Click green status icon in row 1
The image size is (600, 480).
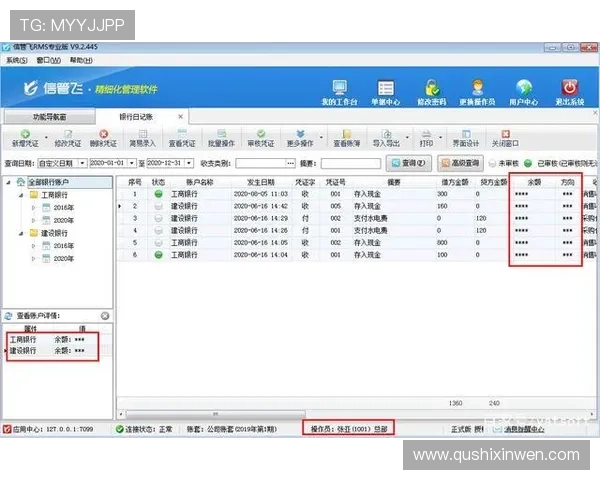(x=158, y=194)
